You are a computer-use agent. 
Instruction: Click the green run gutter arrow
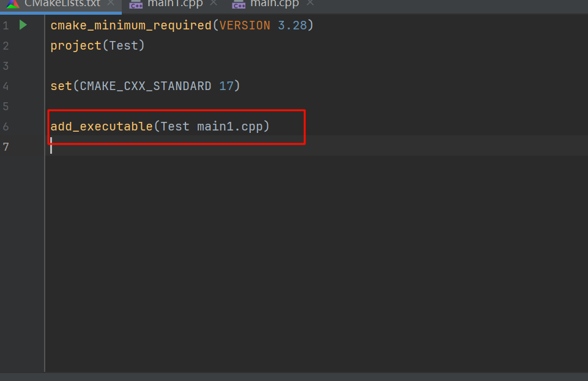click(x=23, y=25)
